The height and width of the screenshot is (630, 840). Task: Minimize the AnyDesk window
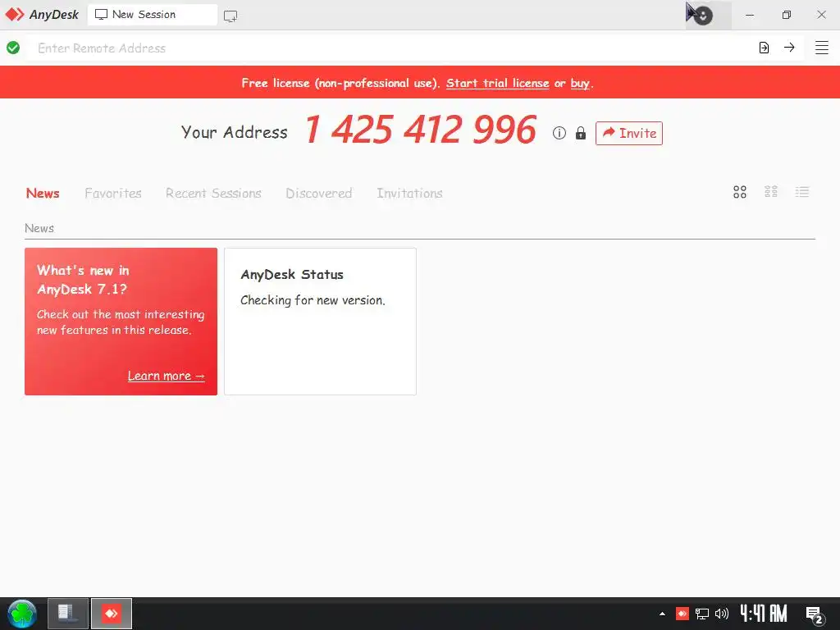pyautogui.click(x=750, y=15)
